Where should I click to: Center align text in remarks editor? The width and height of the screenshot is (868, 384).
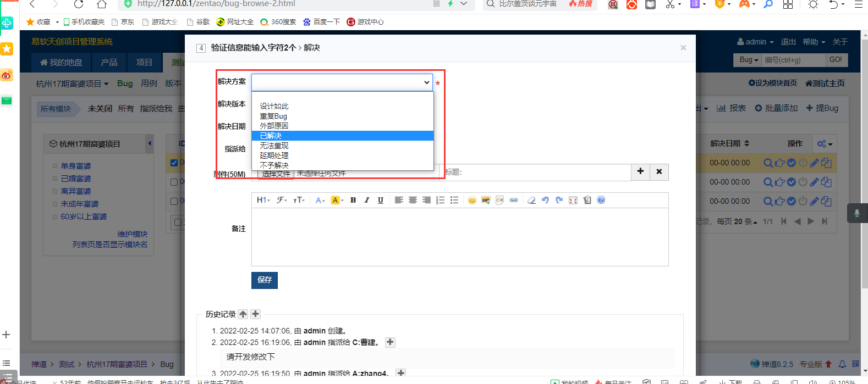(413, 200)
